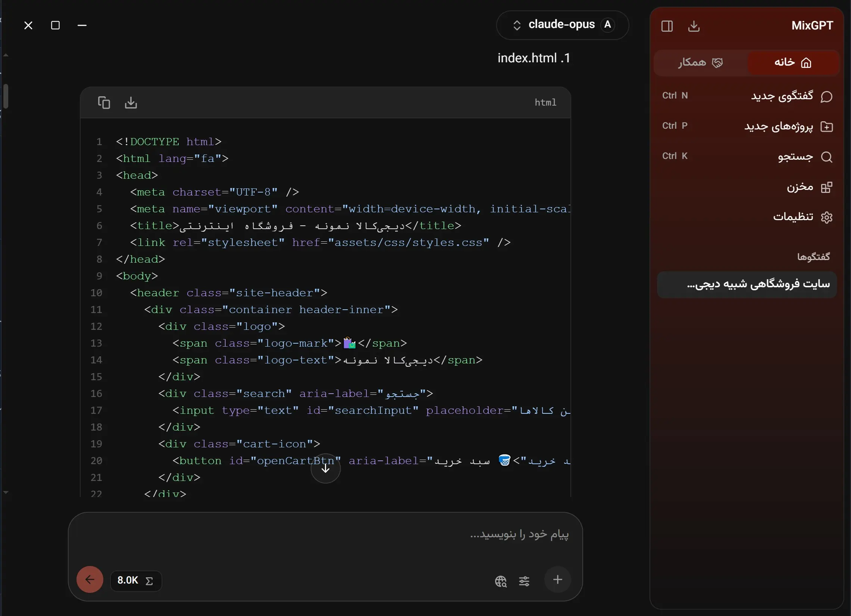This screenshot has width=851, height=616.
Task: Click the index.html .1 heading
Action: coord(534,58)
